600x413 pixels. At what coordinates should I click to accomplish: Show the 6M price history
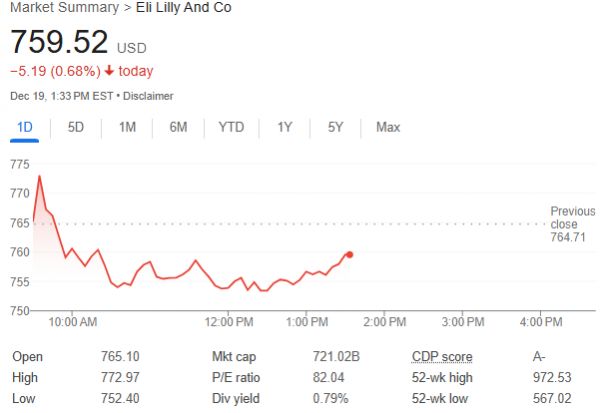(178, 127)
